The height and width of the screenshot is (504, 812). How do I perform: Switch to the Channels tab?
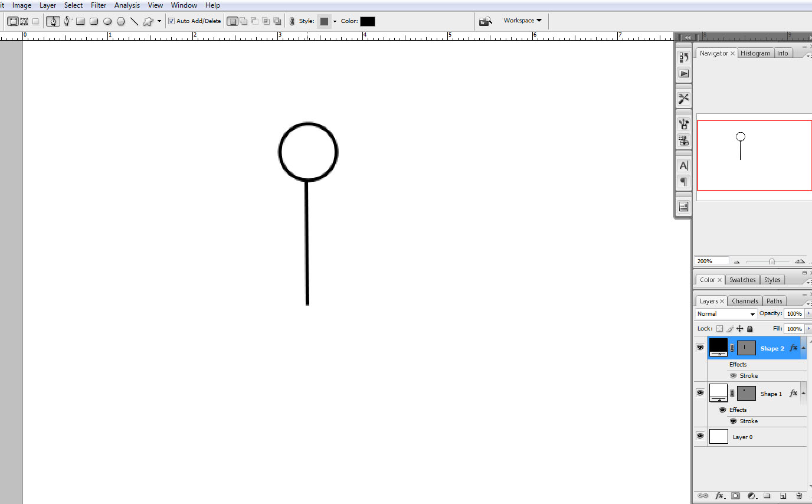(x=744, y=300)
